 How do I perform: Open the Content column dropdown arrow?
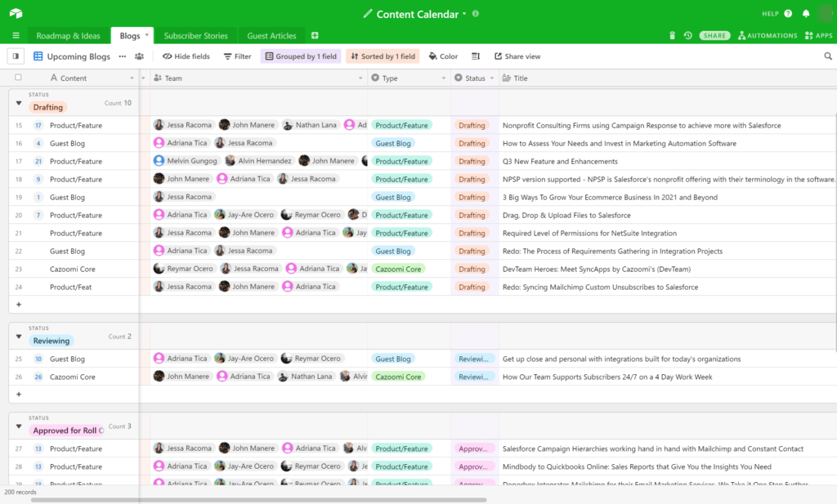point(132,78)
